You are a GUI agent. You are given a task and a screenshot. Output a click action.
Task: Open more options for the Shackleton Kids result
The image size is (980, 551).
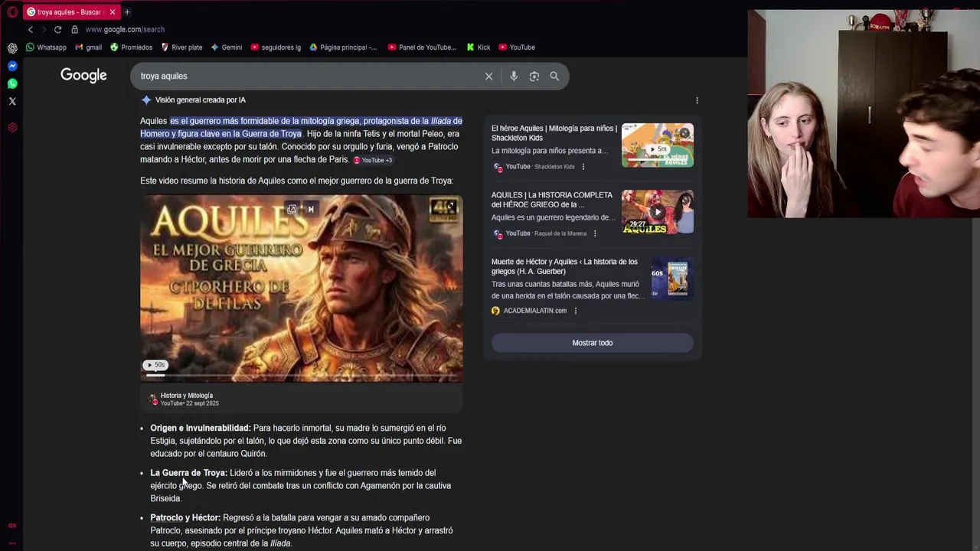583,167
